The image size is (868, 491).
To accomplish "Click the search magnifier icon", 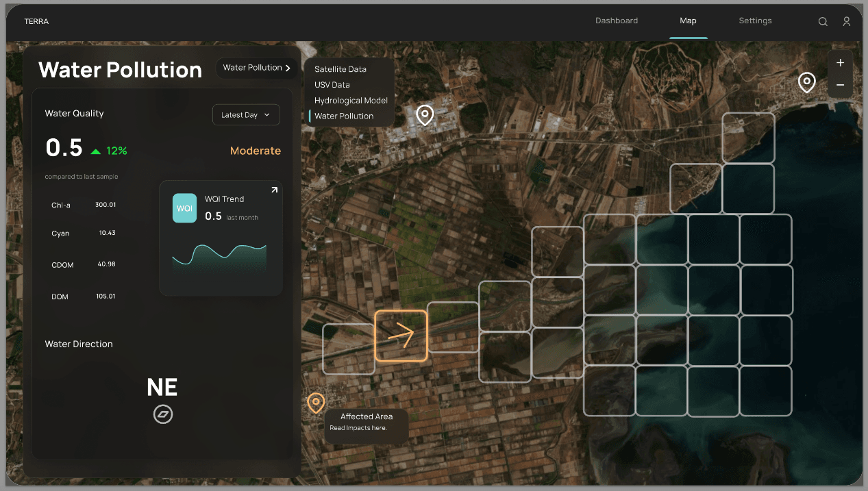I will coord(823,22).
